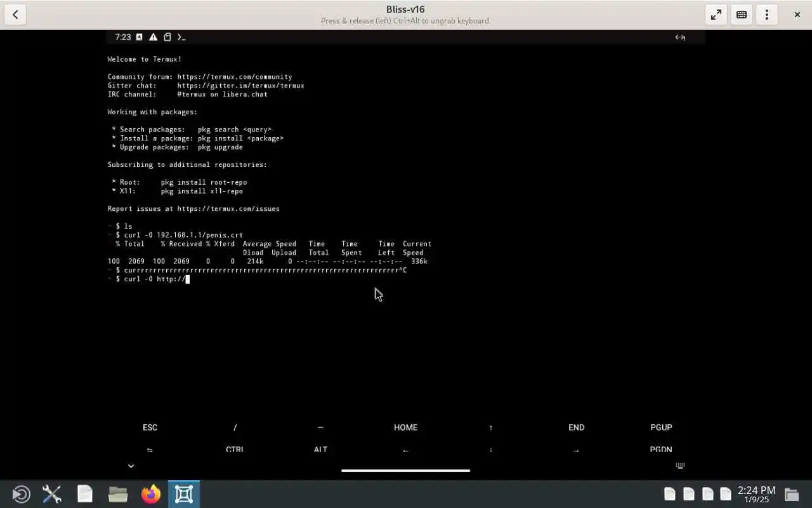Tap the tab extra key
Image resolution: width=812 pixels, height=508 pixels.
click(150, 450)
